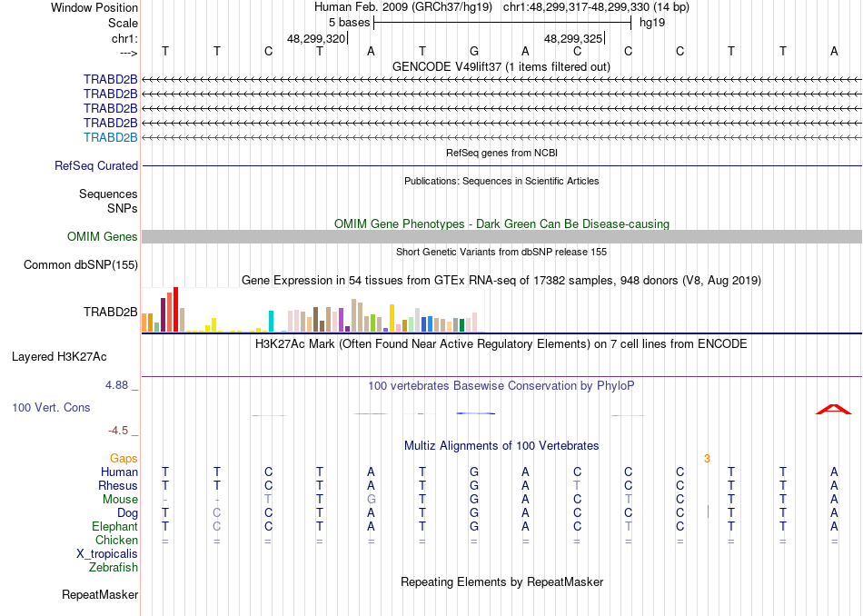Click the tallest red bar in the GTEx chart
Viewport: 863px width, 616px height.
175,310
